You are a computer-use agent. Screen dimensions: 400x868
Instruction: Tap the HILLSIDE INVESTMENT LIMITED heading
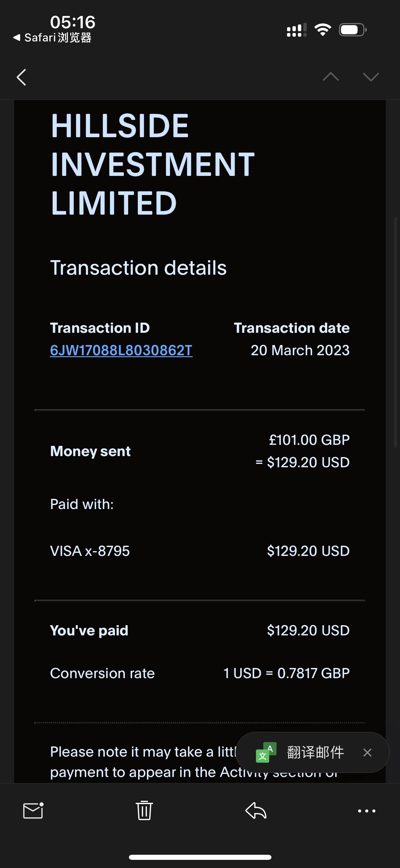[153, 164]
